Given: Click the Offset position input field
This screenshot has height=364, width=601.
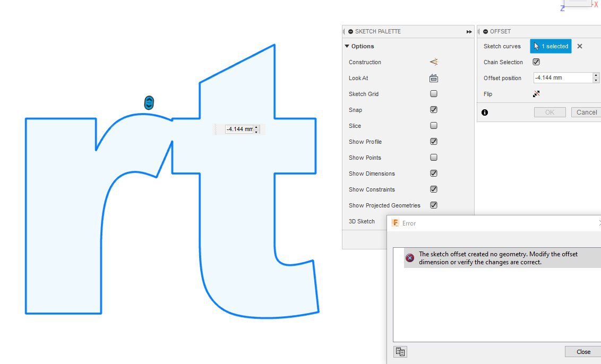Looking at the screenshot, I should tap(563, 78).
